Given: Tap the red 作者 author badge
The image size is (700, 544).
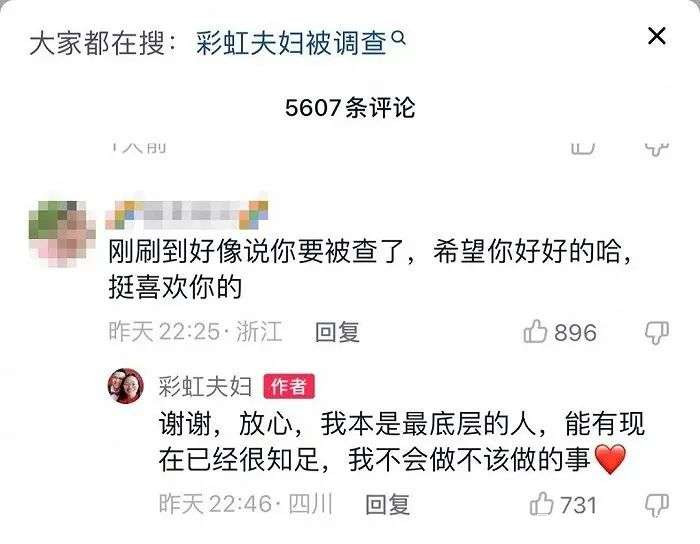Looking at the screenshot, I should [289, 386].
